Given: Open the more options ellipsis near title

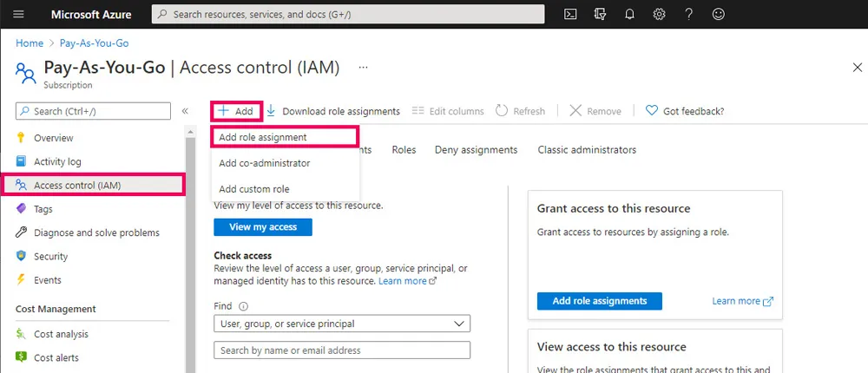Looking at the screenshot, I should tap(363, 68).
